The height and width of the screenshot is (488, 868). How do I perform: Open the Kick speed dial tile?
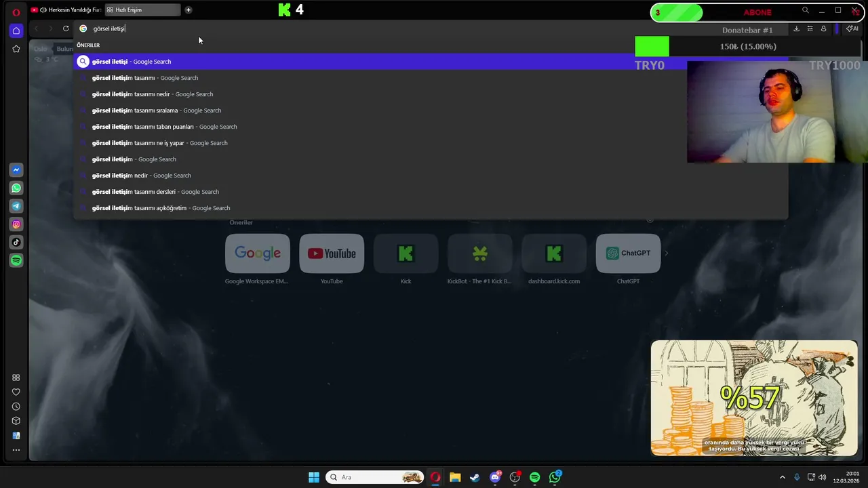point(406,253)
